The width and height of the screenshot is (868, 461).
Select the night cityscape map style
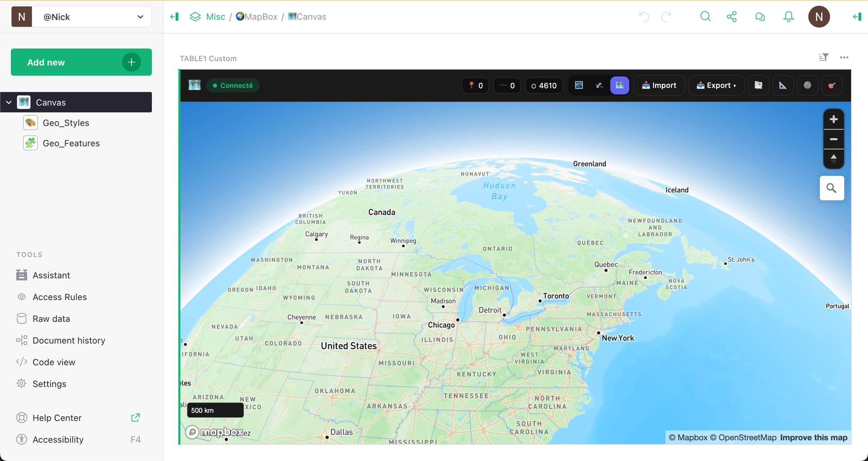point(579,86)
